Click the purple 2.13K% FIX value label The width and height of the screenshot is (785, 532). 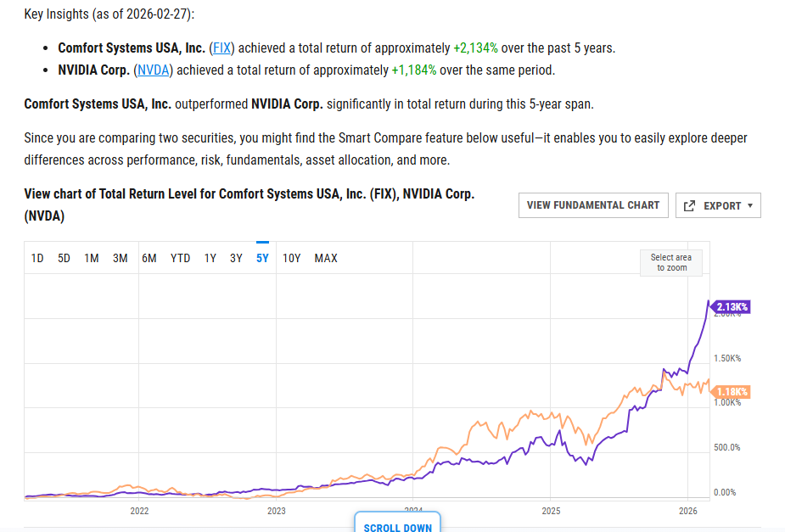click(x=731, y=306)
